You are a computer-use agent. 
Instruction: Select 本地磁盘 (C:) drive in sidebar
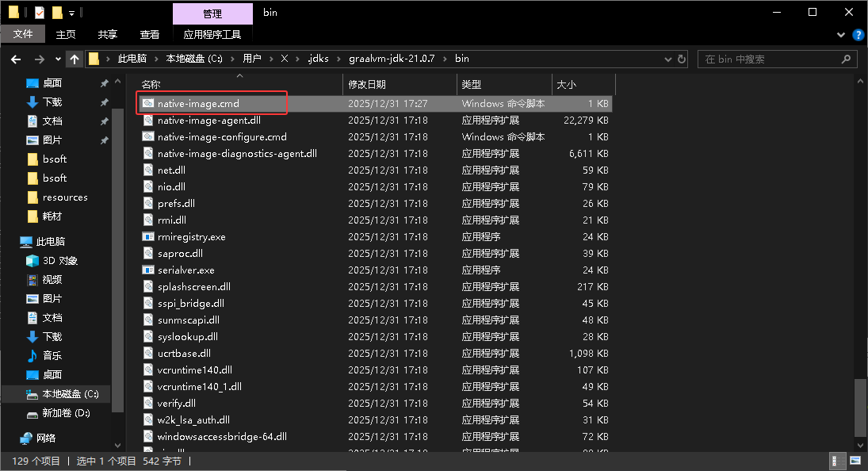pyautogui.click(x=71, y=393)
